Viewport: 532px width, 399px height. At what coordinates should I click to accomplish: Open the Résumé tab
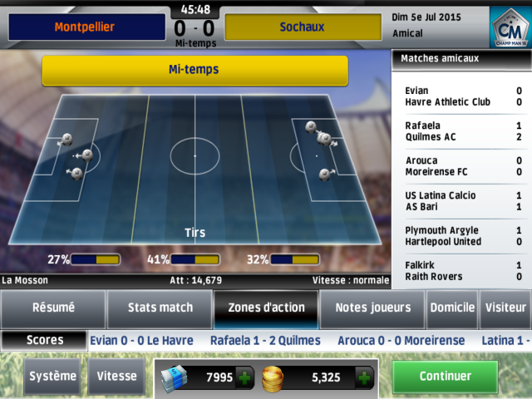pyautogui.click(x=53, y=308)
